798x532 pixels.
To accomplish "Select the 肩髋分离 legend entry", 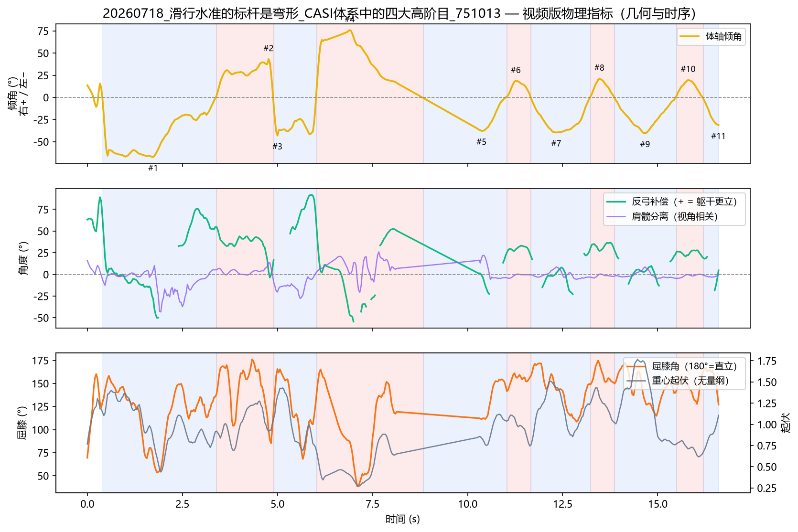I will click(x=662, y=217).
